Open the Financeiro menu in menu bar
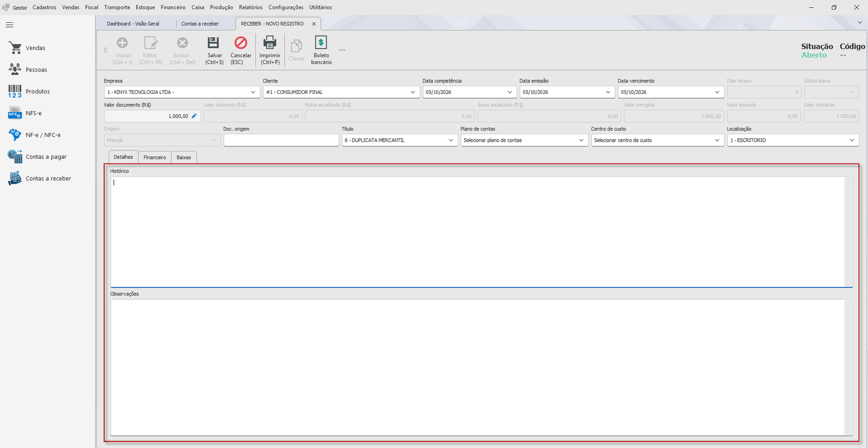 [173, 8]
